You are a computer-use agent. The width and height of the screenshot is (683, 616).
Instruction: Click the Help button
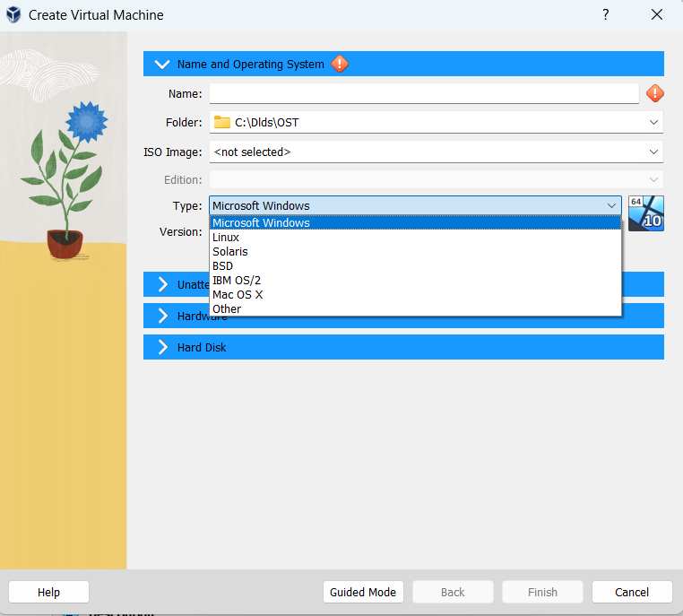pyautogui.click(x=48, y=592)
